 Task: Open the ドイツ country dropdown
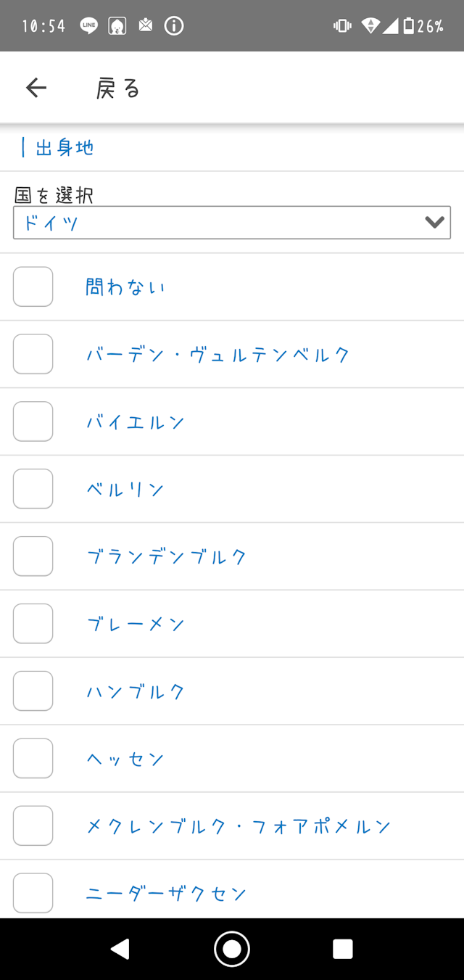(217, 223)
